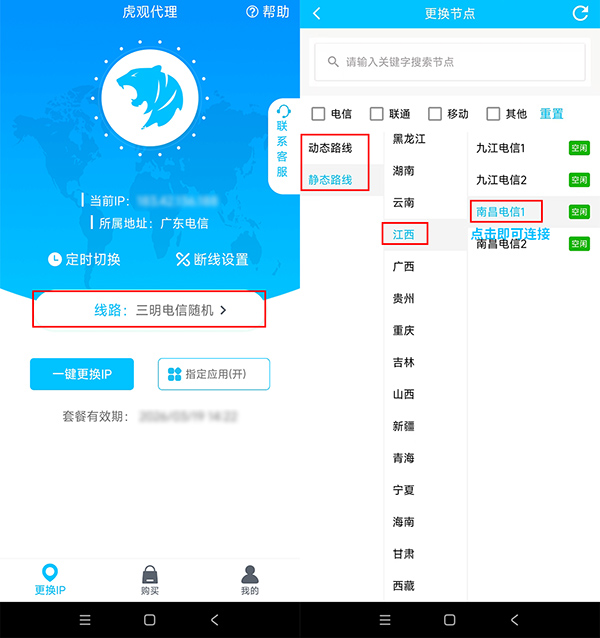Go back from 更换节点 screen
600x638 pixels.
point(317,13)
